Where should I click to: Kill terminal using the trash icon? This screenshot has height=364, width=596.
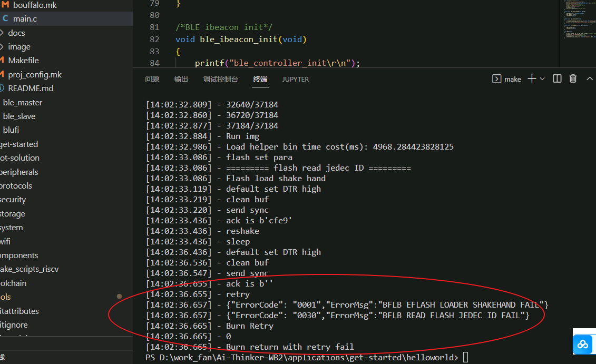(573, 79)
